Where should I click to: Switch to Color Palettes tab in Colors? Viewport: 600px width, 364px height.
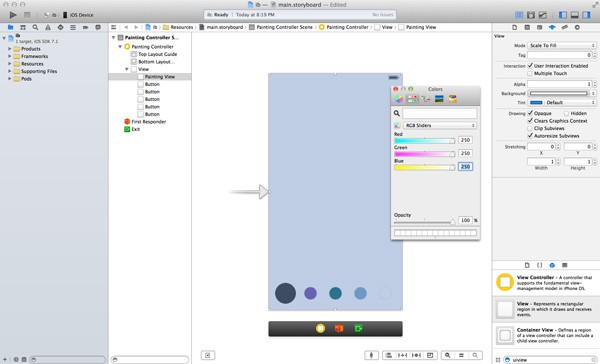point(426,99)
